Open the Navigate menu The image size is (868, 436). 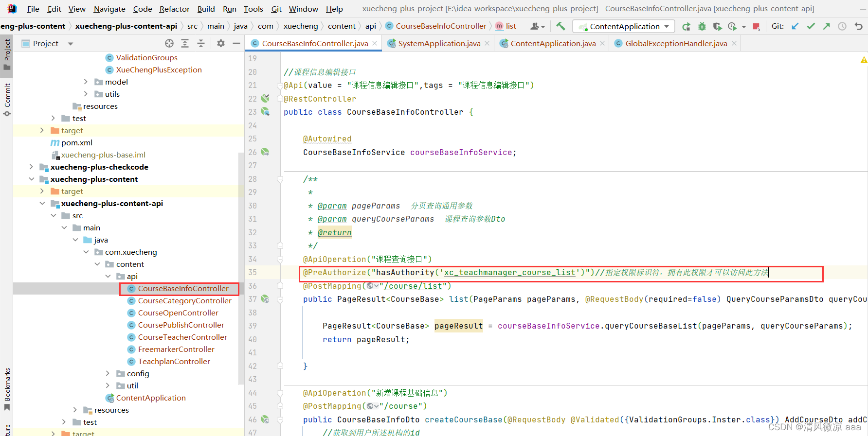coord(109,9)
